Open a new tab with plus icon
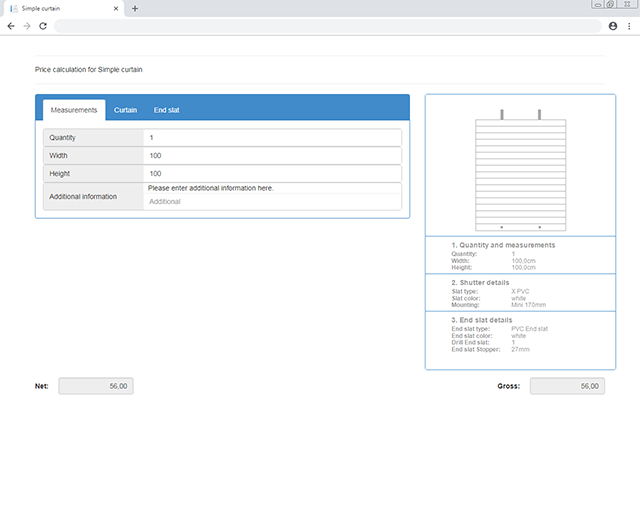The height and width of the screenshot is (512, 640). (x=135, y=8)
